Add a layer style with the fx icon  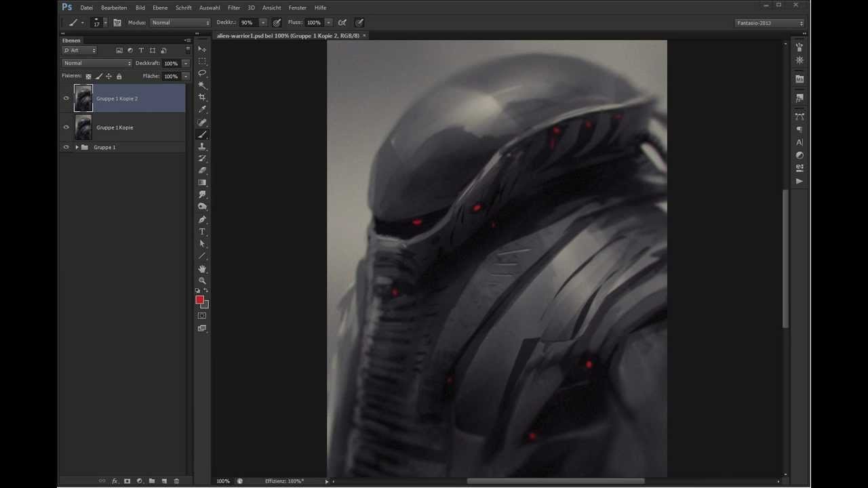pyautogui.click(x=115, y=481)
